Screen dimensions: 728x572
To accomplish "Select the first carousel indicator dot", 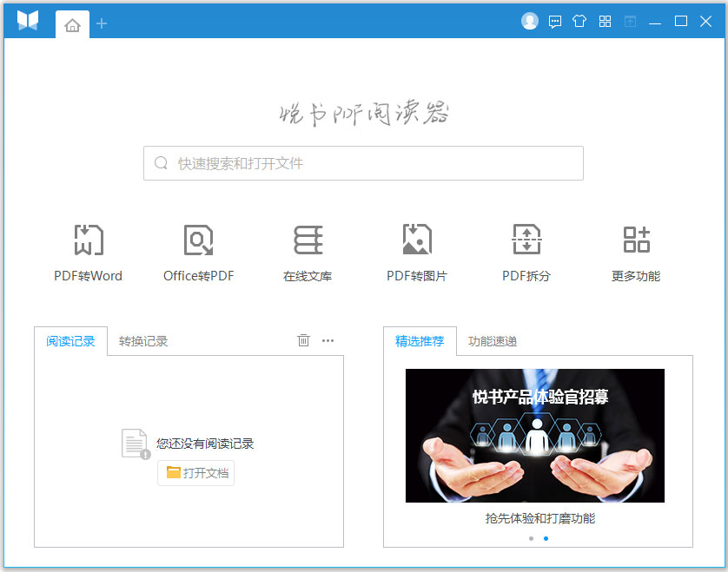I will pos(531,538).
